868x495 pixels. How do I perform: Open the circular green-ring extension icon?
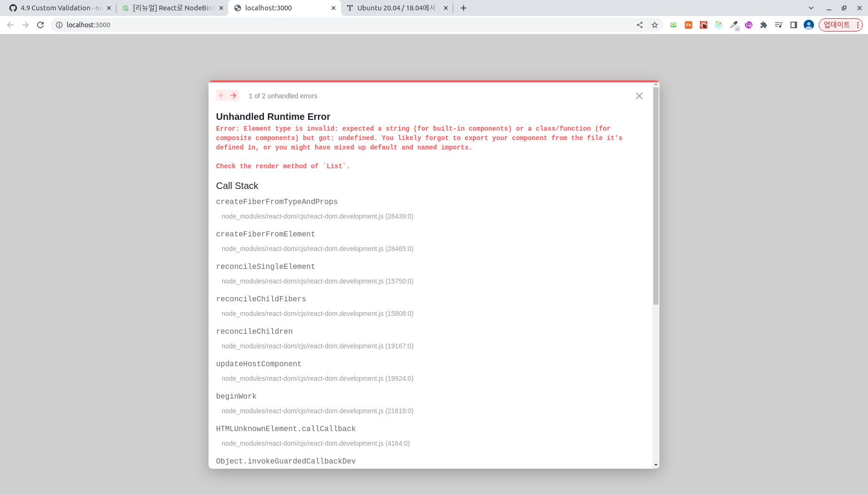[719, 25]
